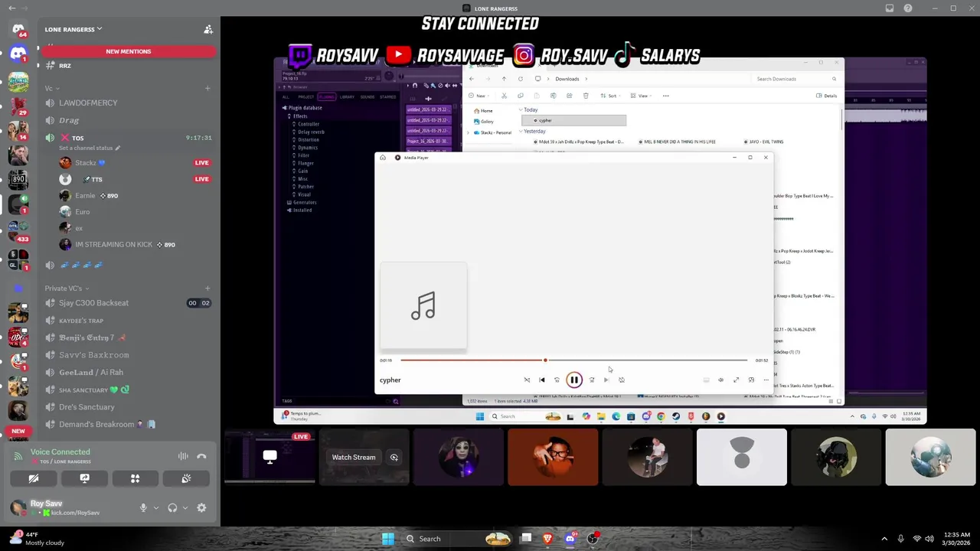Select the orange-background participant tile
The height and width of the screenshot is (551, 980).
pyautogui.click(x=553, y=457)
